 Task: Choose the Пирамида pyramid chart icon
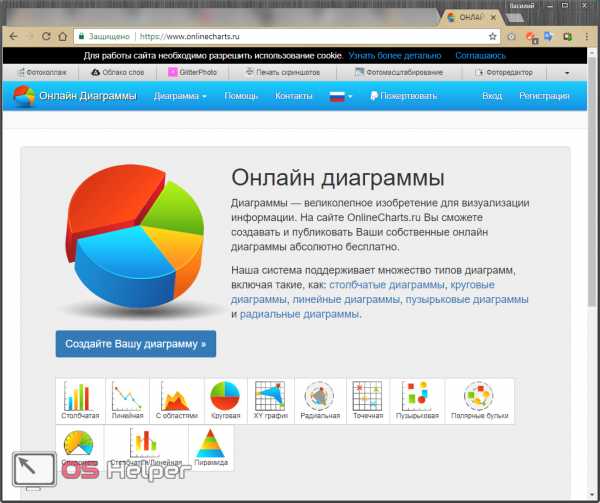[211, 448]
